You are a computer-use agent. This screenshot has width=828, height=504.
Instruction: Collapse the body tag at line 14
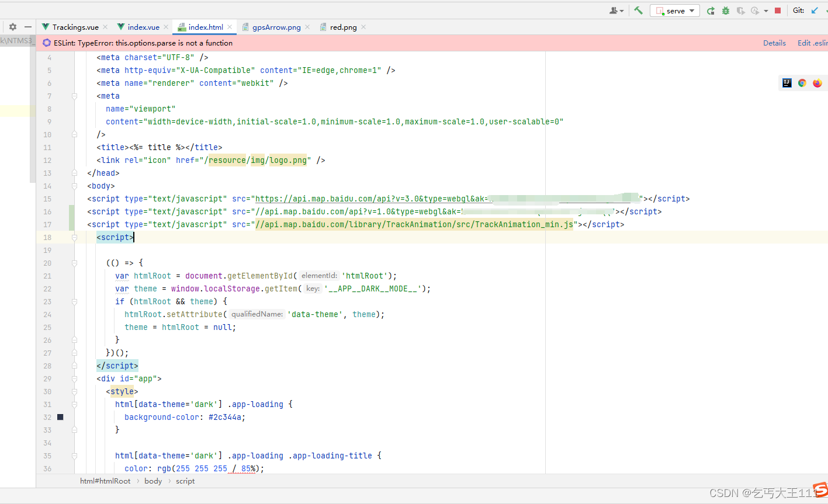(74, 186)
